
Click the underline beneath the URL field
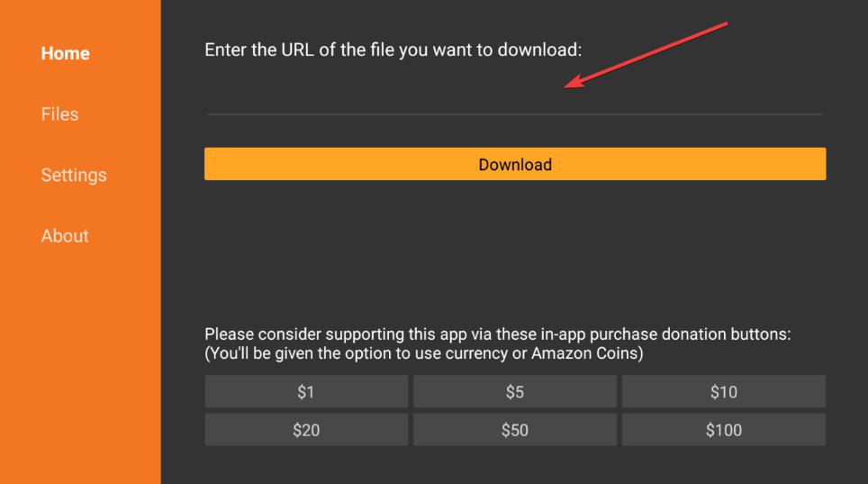[x=514, y=114]
